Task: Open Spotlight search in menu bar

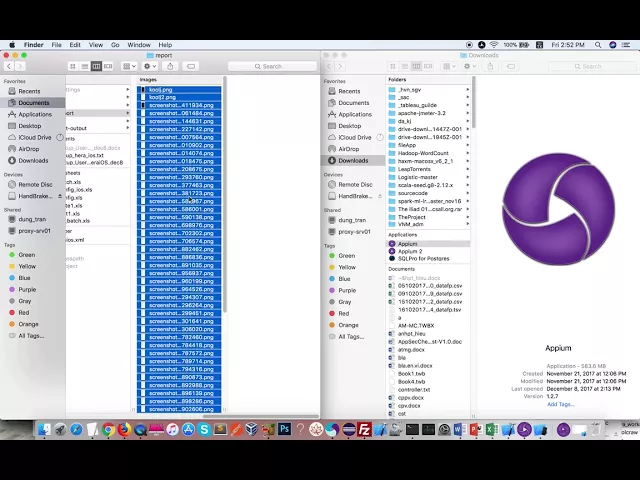Action: 598,45
